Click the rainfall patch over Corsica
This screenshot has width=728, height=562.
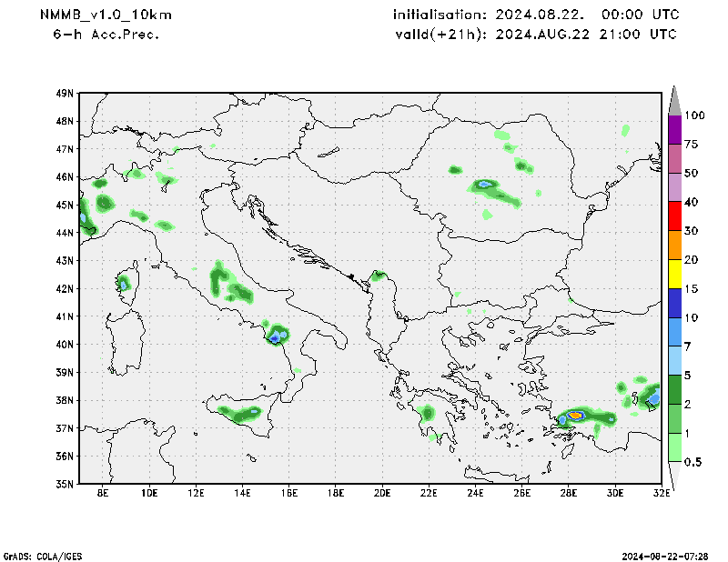coord(123,283)
